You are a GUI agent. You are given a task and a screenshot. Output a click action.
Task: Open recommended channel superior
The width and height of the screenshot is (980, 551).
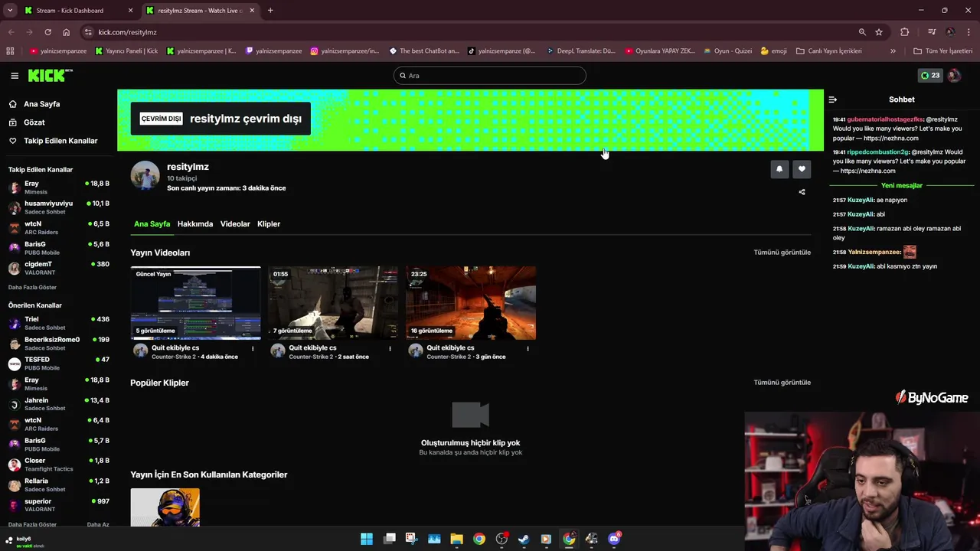[x=59, y=505]
